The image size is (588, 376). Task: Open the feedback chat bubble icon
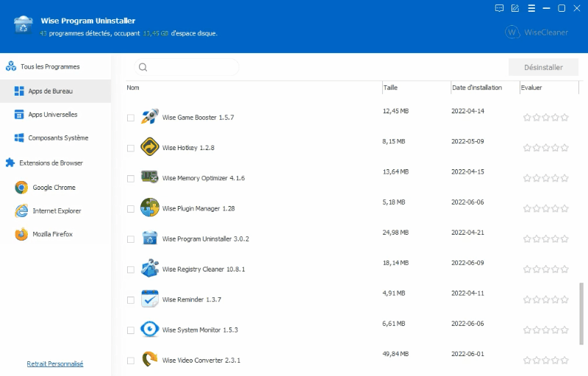pyautogui.click(x=499, y=8)
